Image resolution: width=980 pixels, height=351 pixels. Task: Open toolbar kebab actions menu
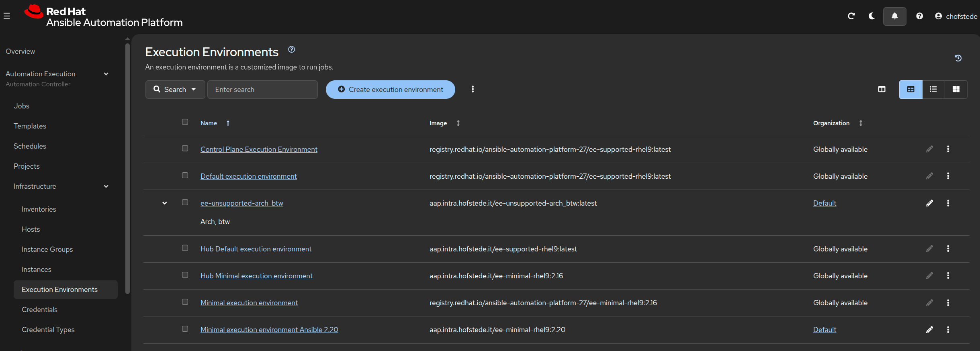[x=473, y=89]
